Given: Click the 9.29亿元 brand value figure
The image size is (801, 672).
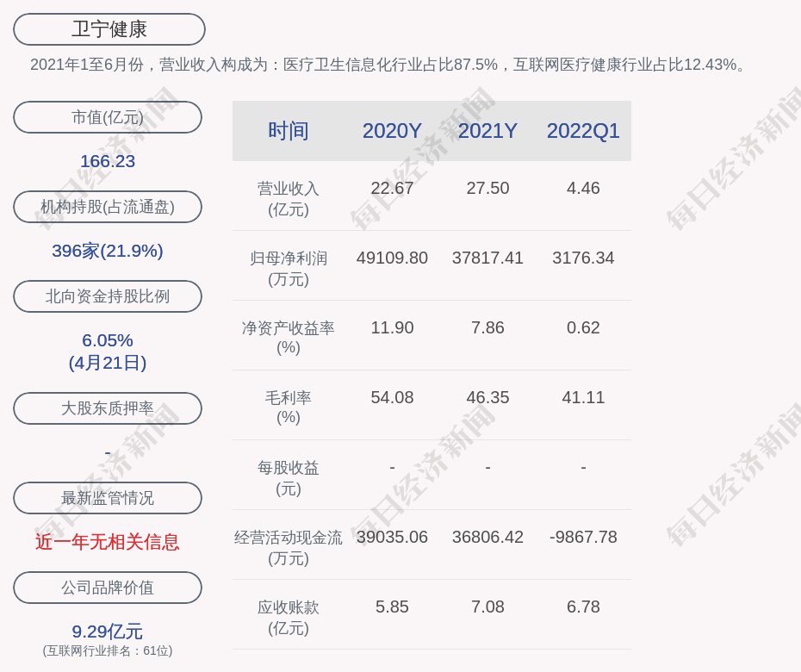Looking at the screenshot, I should coord(108,632).
